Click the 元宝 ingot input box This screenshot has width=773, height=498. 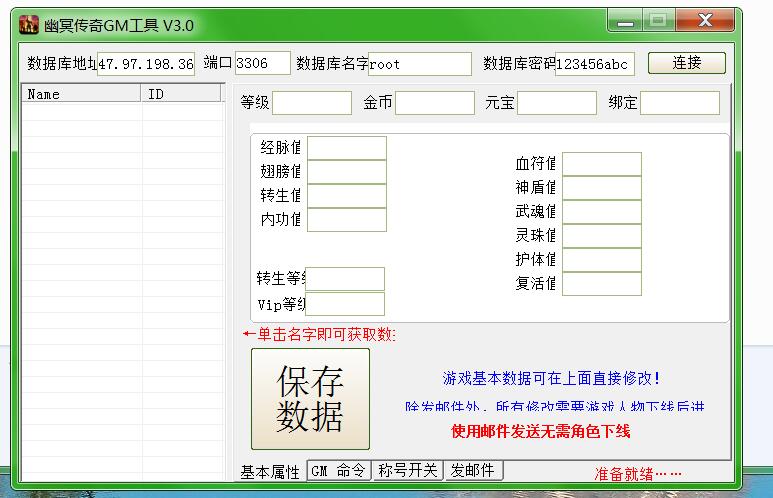556,103
